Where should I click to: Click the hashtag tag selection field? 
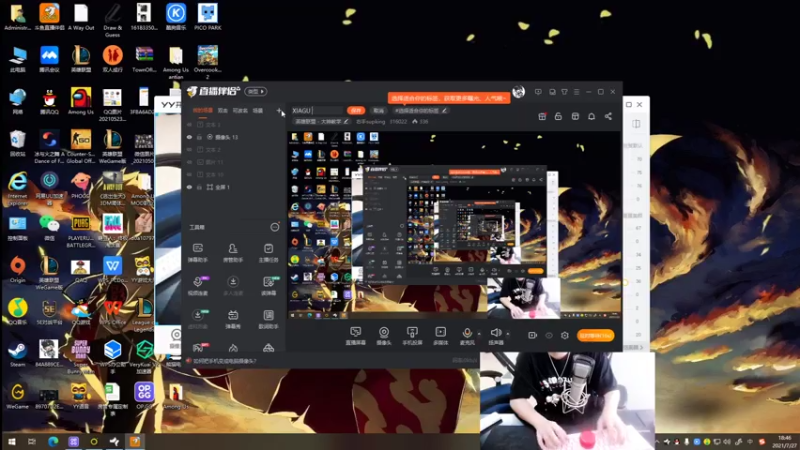click(x=420, y=110)
